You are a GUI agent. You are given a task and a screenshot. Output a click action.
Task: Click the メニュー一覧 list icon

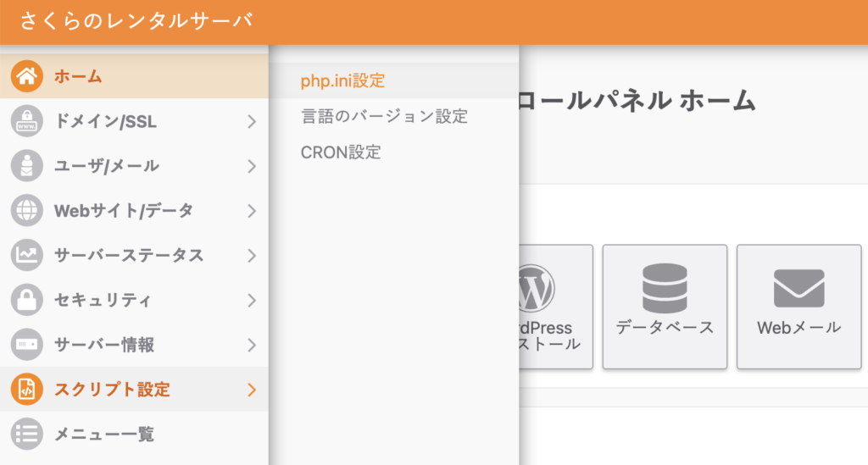coord(26,434)
